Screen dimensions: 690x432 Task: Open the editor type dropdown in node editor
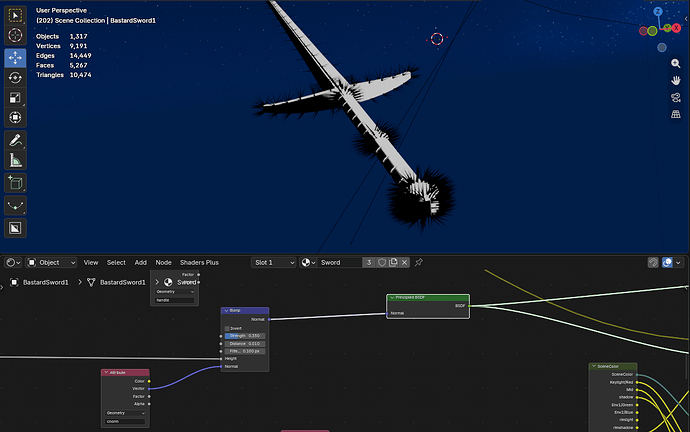click(13, 263)
